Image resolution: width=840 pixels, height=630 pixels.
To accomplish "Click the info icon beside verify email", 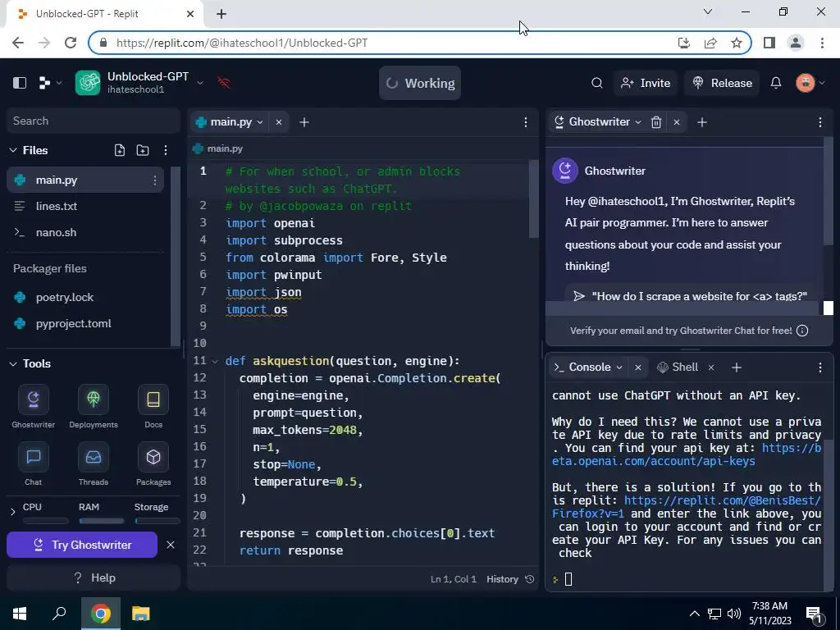I will point(802,331).
